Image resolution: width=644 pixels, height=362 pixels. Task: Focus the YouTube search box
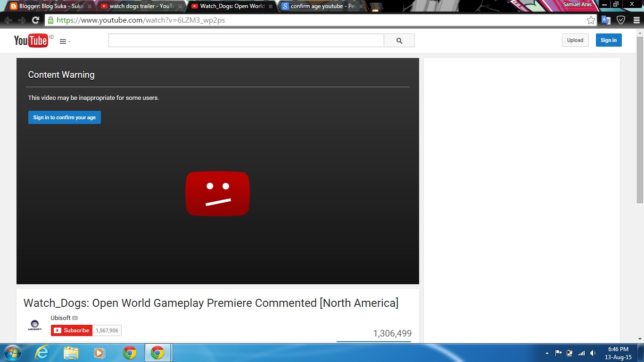point(246,41)
